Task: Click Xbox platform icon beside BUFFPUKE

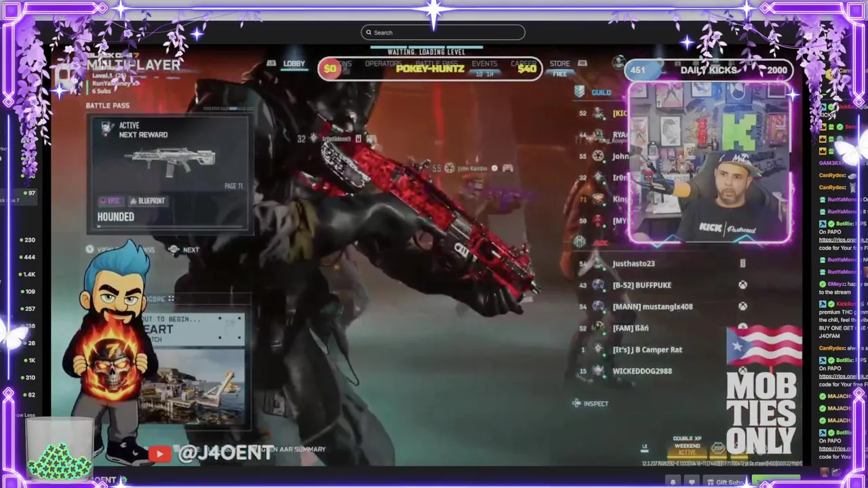Action: tap(743, 285)
